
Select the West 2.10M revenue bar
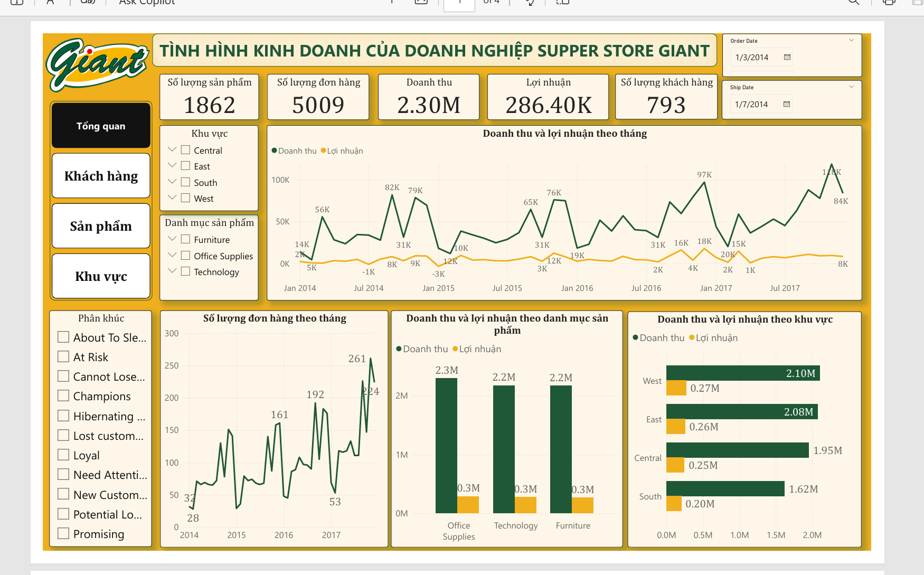tap(743, 373)
